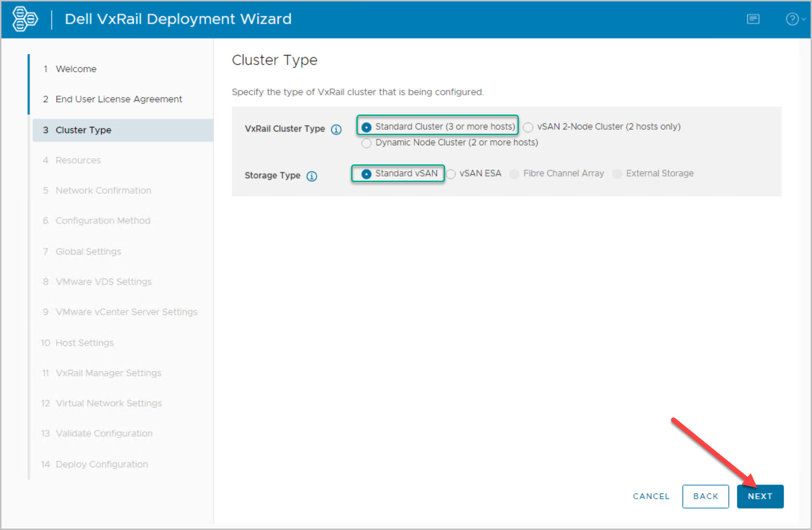Click info icon next to Storage Type
This screenshot has height=530, width=812.
[312, 176]
